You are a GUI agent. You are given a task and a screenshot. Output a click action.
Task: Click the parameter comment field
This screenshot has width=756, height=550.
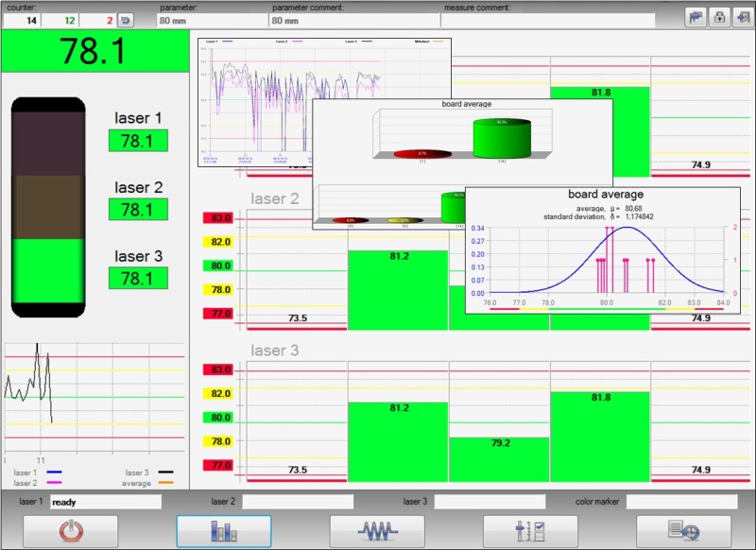click(x=354, y=20)
